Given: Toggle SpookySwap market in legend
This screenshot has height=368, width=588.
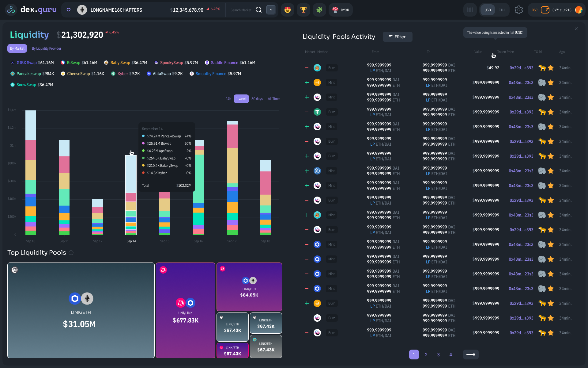Looking at the screenshot, I should point(176,63).
